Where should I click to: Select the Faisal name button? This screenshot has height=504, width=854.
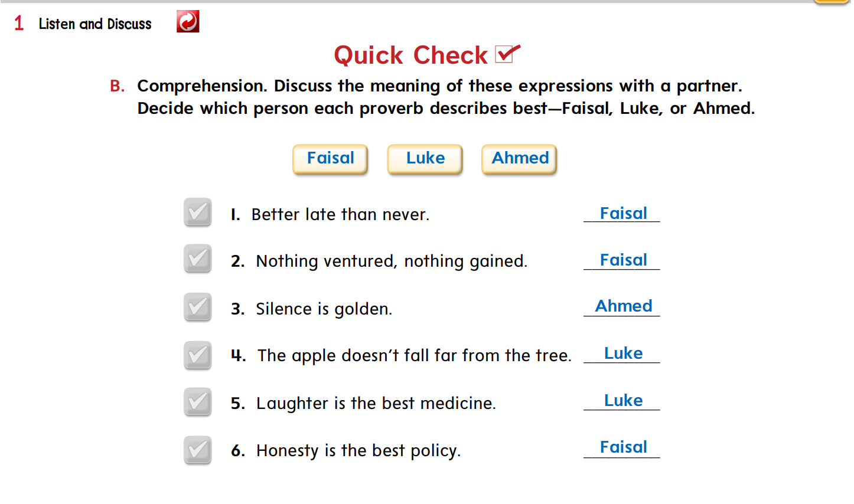(x=330, y=159)
